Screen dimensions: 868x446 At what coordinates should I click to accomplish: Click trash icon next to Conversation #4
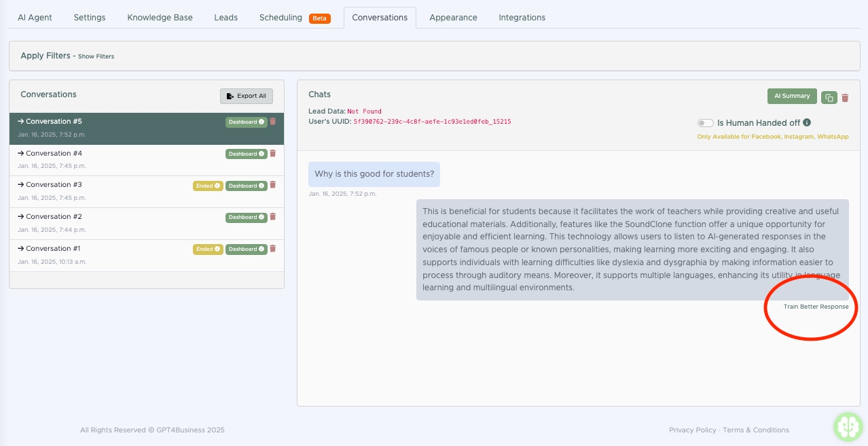point(273,154)
